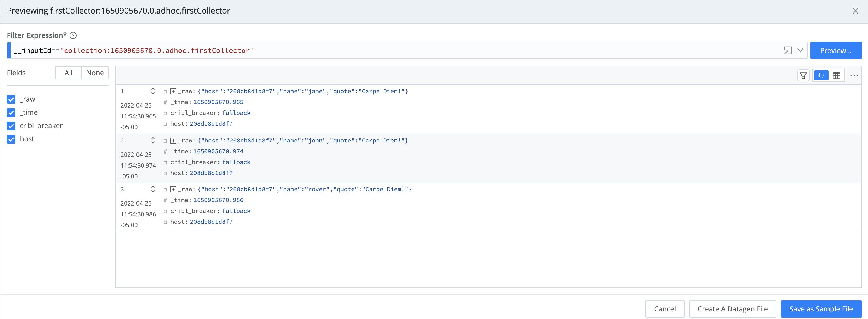Expand _raw field in event 1
Screen dimensions: 868x319
coord(173,91)
